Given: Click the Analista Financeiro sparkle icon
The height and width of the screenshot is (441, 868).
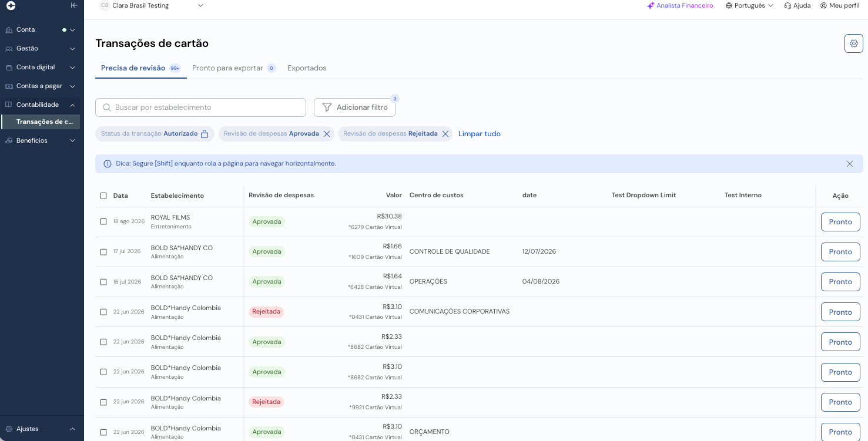Looking at the screenshot, I should pyautogui.click(x=651, y=5).
